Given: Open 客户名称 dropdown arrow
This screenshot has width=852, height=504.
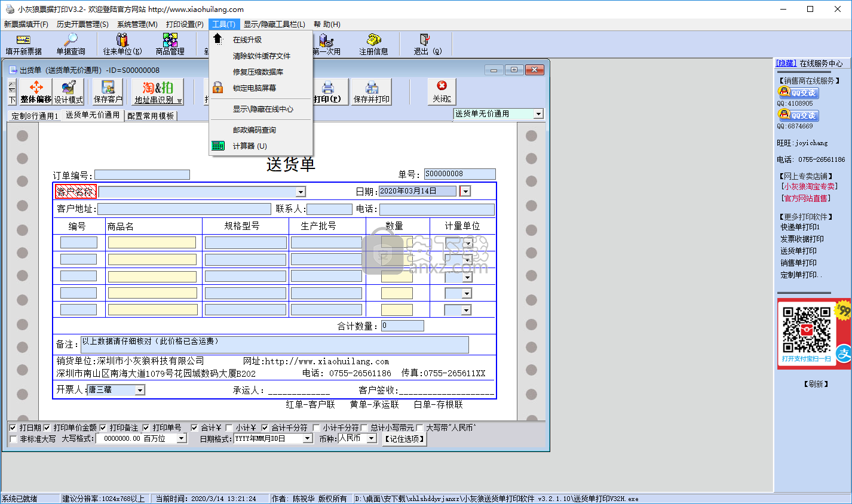Looking at the screenshot, I should (301, 192).
